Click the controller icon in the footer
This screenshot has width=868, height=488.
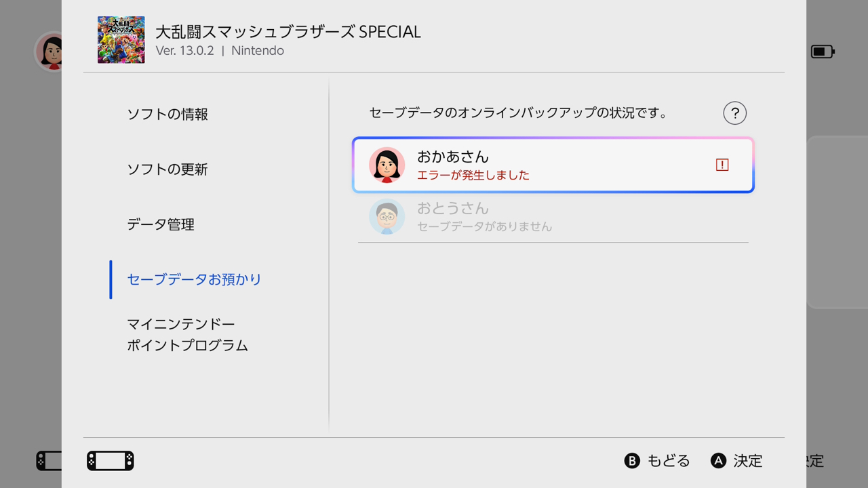[111, 461]
